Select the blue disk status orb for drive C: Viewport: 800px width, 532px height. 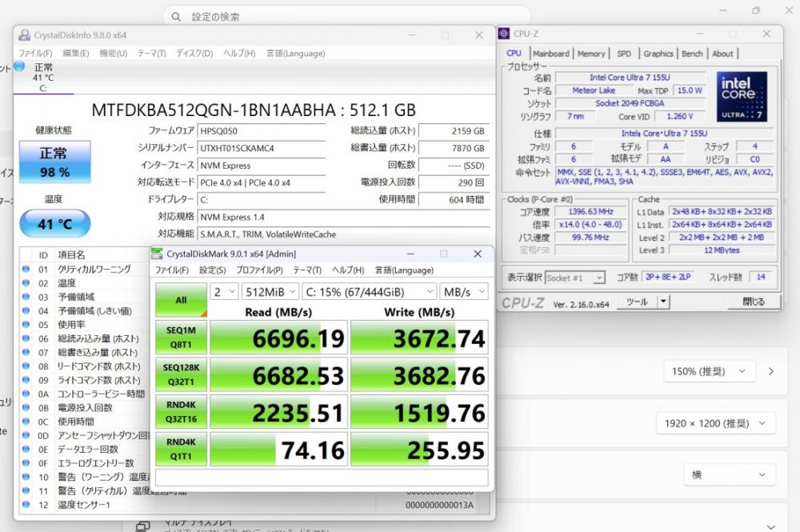point(20,66)
